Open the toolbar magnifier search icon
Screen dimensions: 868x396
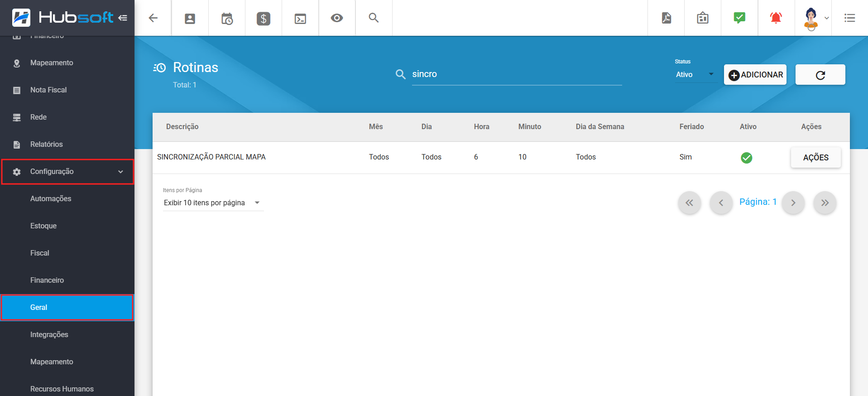[374, 18]
